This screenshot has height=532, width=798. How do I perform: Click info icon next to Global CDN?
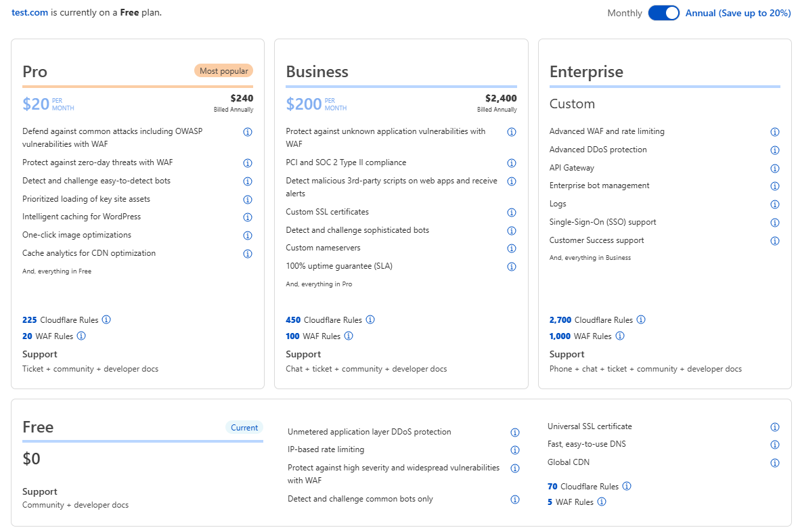774,463
